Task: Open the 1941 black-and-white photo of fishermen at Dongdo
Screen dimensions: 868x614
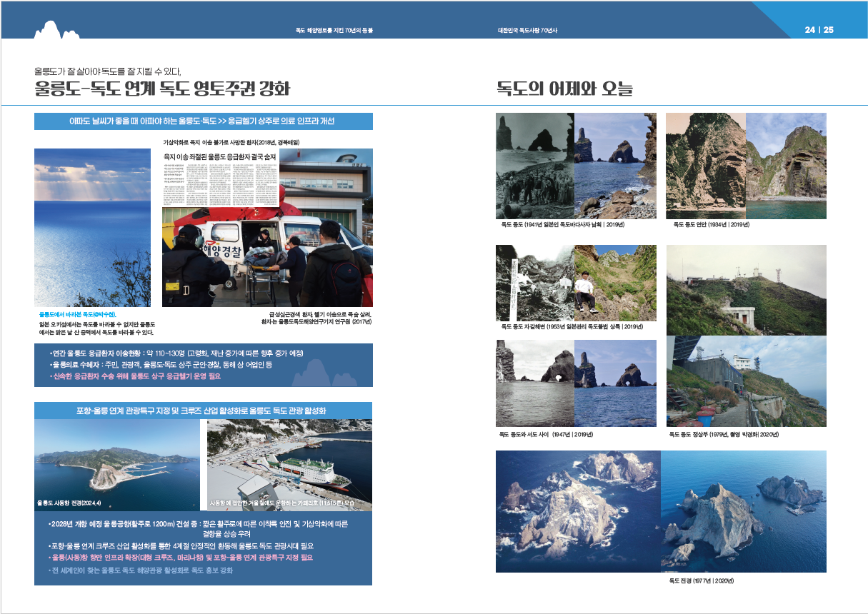Action: (535, 166)
